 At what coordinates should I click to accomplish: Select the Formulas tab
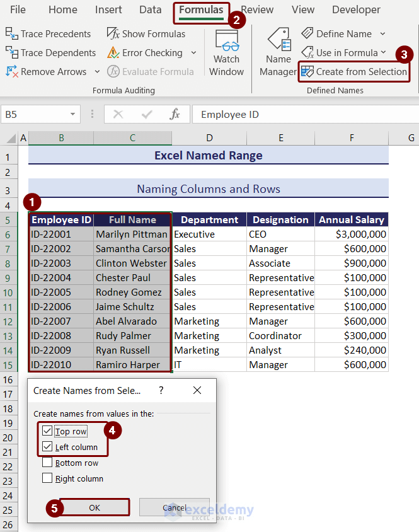coord(201,10)
